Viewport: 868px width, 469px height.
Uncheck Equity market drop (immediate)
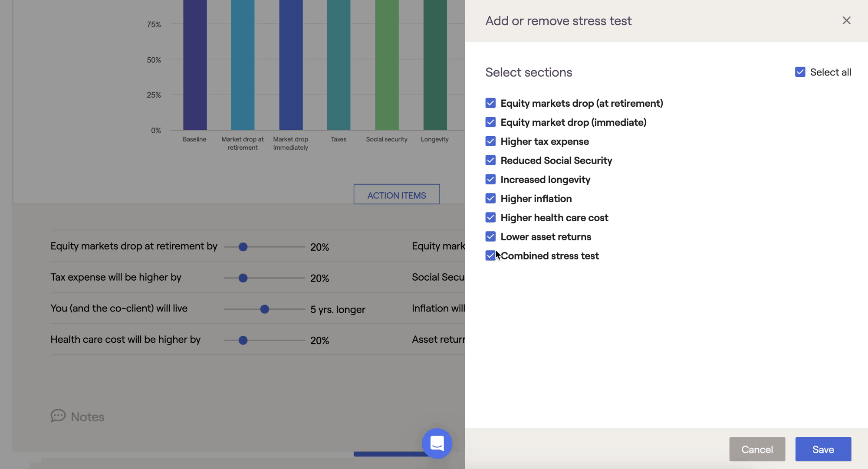(490, 122)
